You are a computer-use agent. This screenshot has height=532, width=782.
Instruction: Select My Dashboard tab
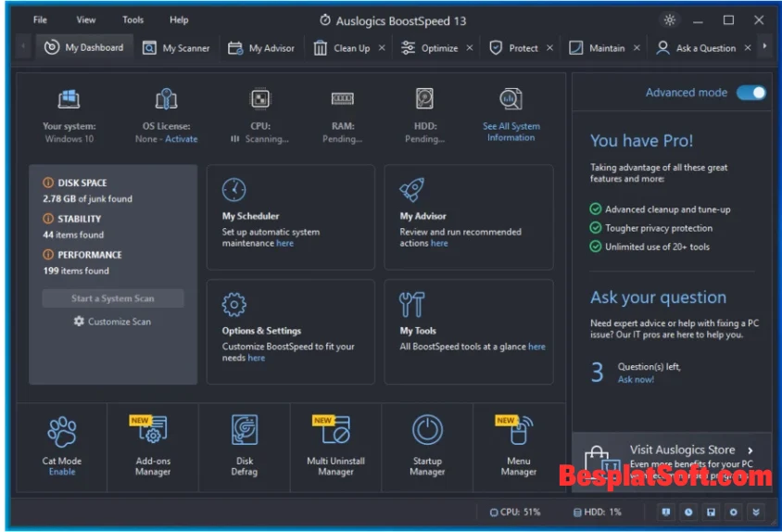[x=83, y=48]
